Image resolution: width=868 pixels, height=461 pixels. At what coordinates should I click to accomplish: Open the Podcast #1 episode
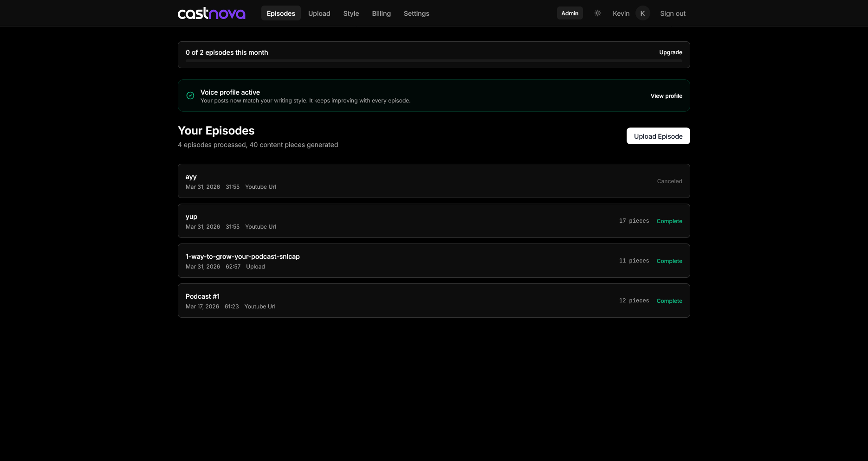coord(434,301)
